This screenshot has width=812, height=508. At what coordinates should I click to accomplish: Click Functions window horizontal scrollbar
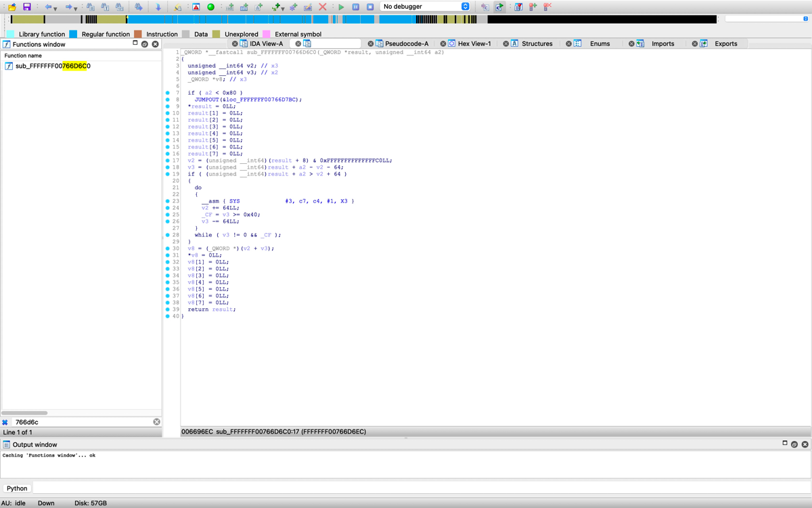tap(24, 412)
